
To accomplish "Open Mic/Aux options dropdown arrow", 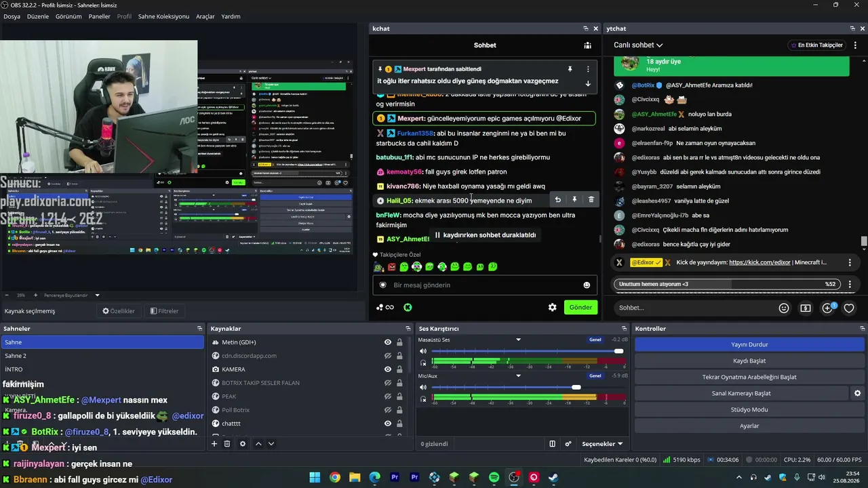I will (518, 375).
